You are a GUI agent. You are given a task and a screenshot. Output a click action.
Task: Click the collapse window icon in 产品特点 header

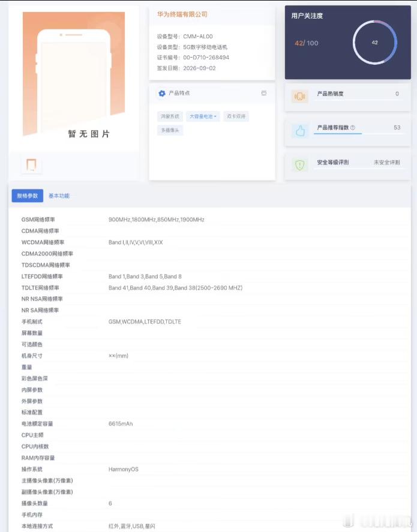tap(263, 93)
